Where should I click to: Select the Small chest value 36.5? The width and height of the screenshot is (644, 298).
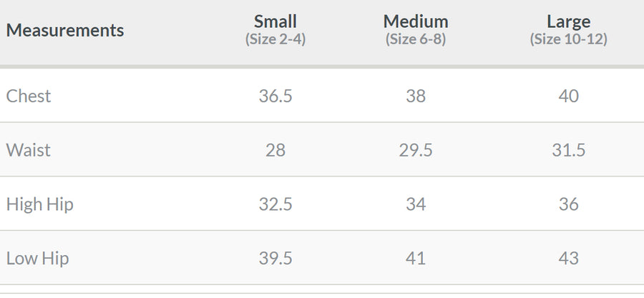pyautogui.click(x=275, y=96)
